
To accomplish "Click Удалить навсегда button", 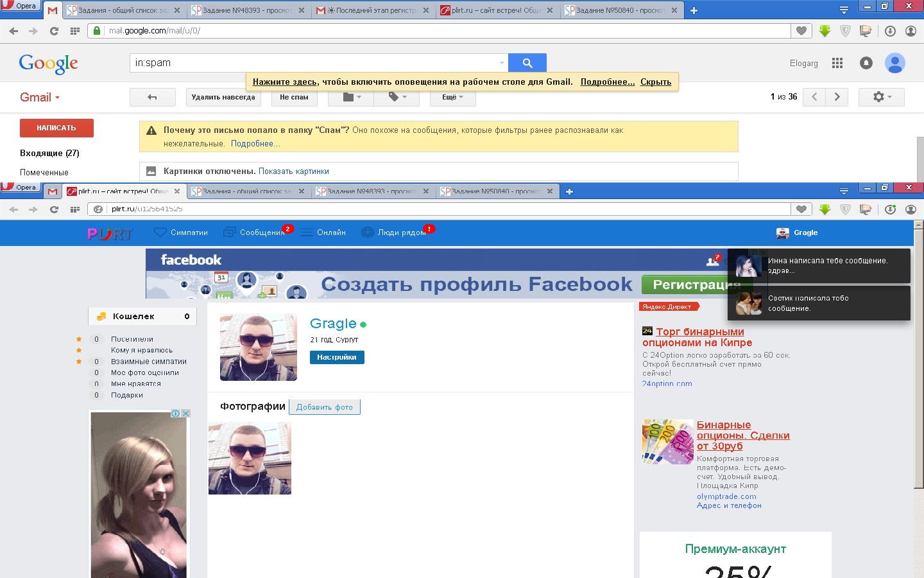I will coord(223,97).
